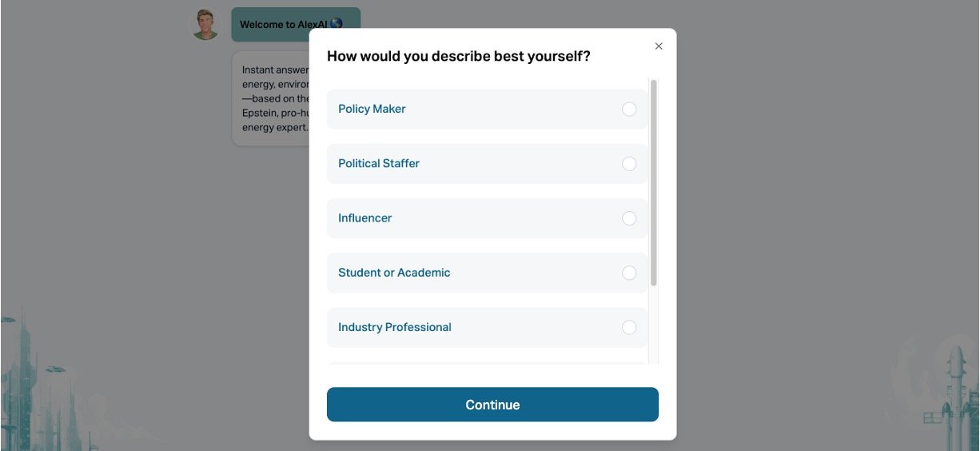
Task: Choose the Political Staffer radio circle
Action: (x=629, y=164)
